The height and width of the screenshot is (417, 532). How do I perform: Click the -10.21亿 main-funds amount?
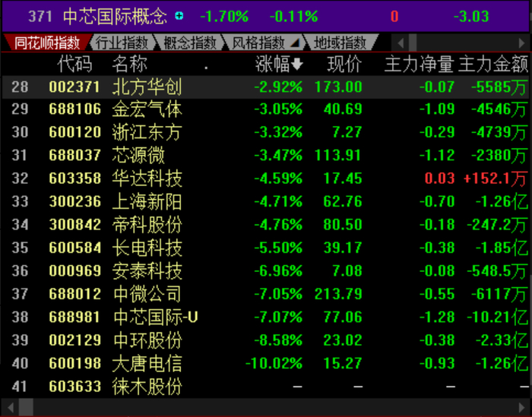[x=497, y=317]
